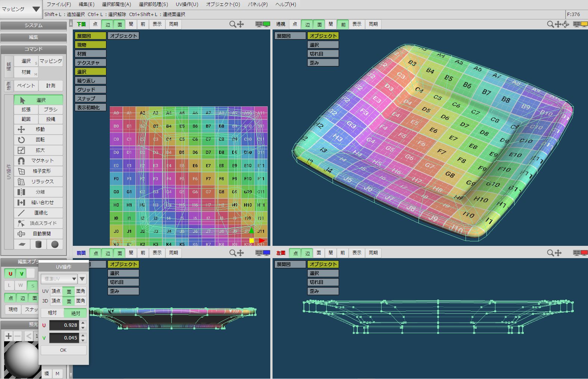
Task: Toggle the V axis edit option
Action: tap(22, 273)
